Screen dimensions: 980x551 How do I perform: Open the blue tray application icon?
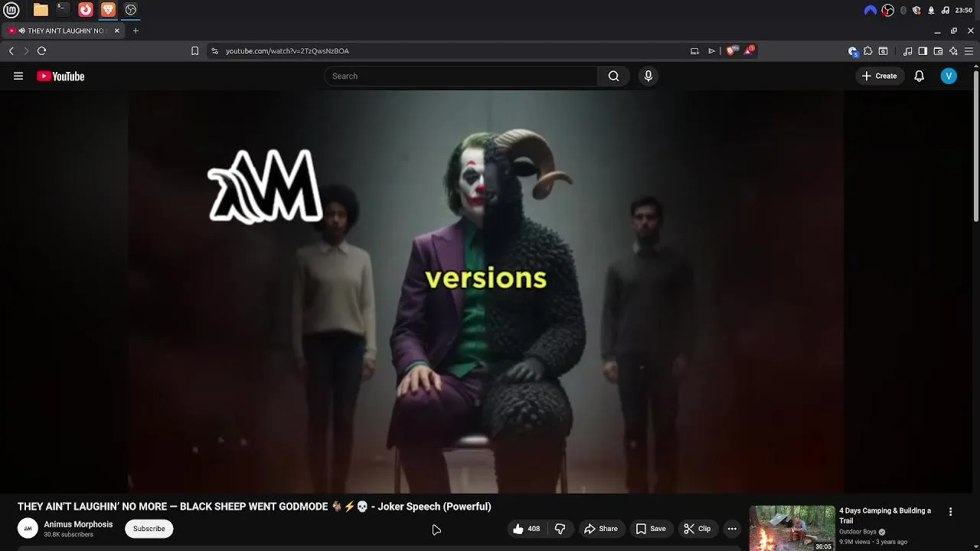point(871,10)
